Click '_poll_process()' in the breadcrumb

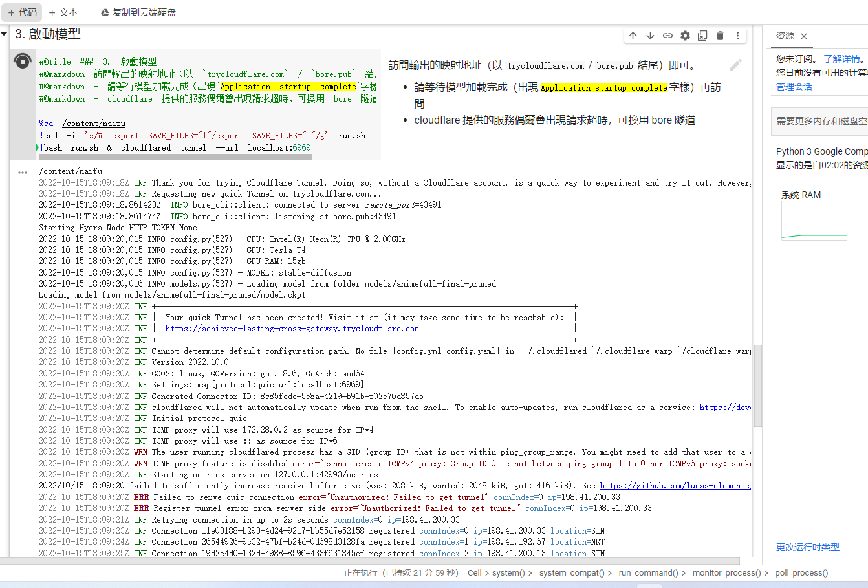[x=799, y=573]
